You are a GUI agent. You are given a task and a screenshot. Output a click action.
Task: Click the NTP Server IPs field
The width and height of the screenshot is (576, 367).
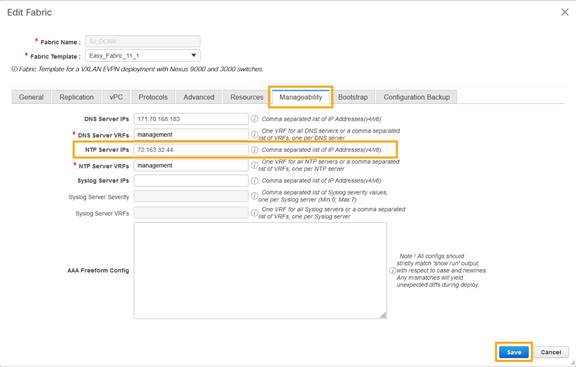click(x=191, y=150)
